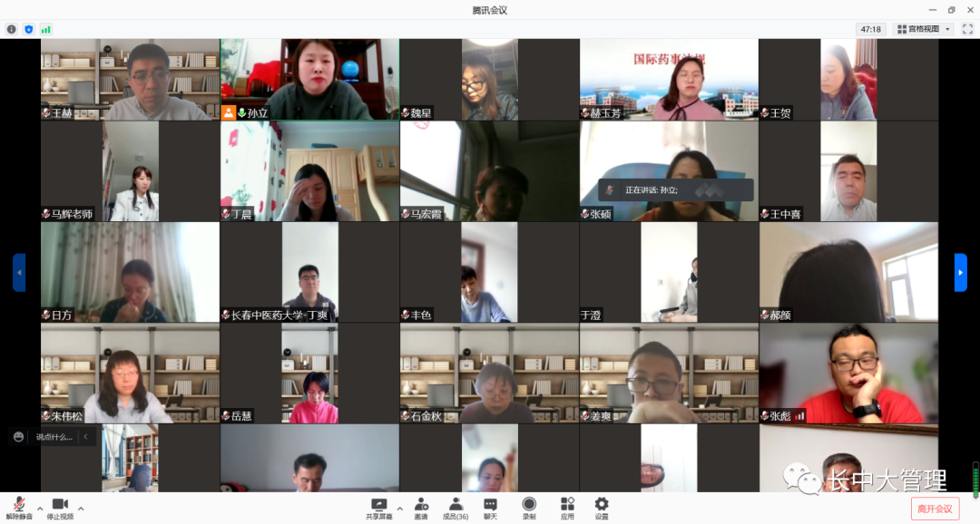Enter fullscreen mode via top-right icon
Viewport: 980px width, 524px height.
[x=967, y=29]
